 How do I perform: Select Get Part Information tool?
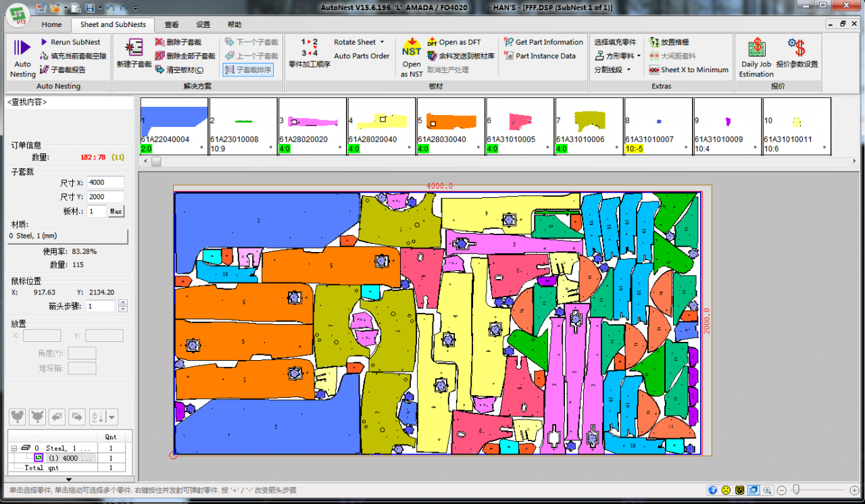tap(543, 42)
